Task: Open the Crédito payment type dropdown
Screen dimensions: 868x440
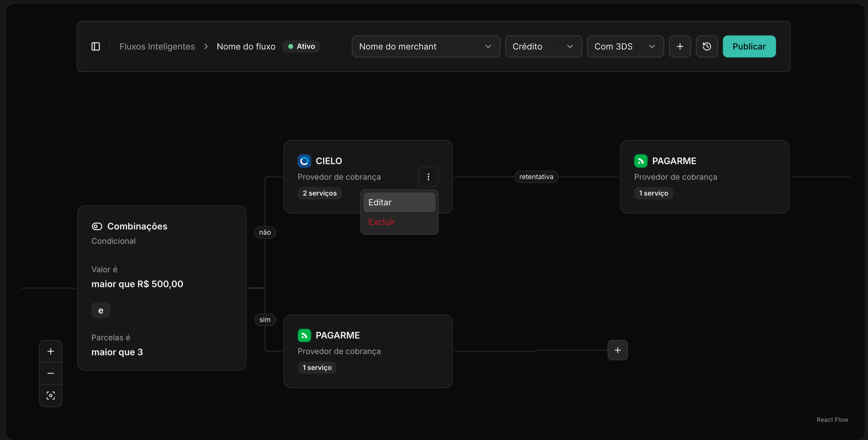Action: 543,46
